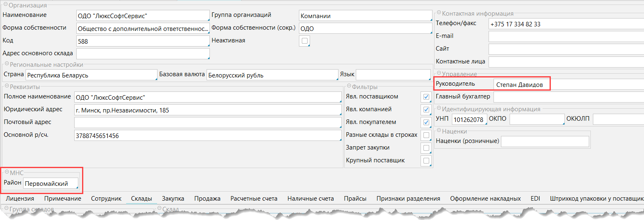Open the Лицензия tab
The image size is (644, 220).
point(20,199)
